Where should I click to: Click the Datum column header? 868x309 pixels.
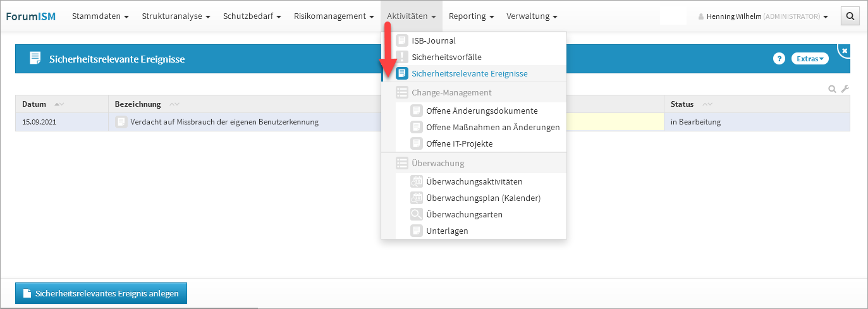62,104
